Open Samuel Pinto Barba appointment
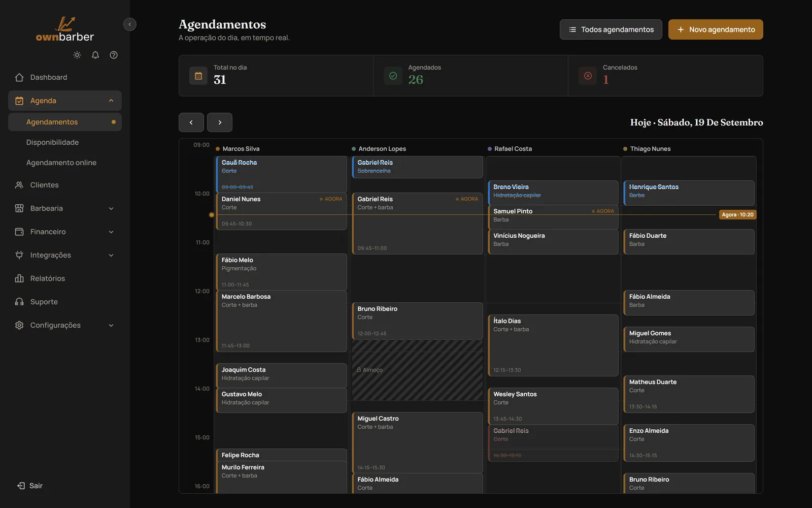 (x=553, y=217)
